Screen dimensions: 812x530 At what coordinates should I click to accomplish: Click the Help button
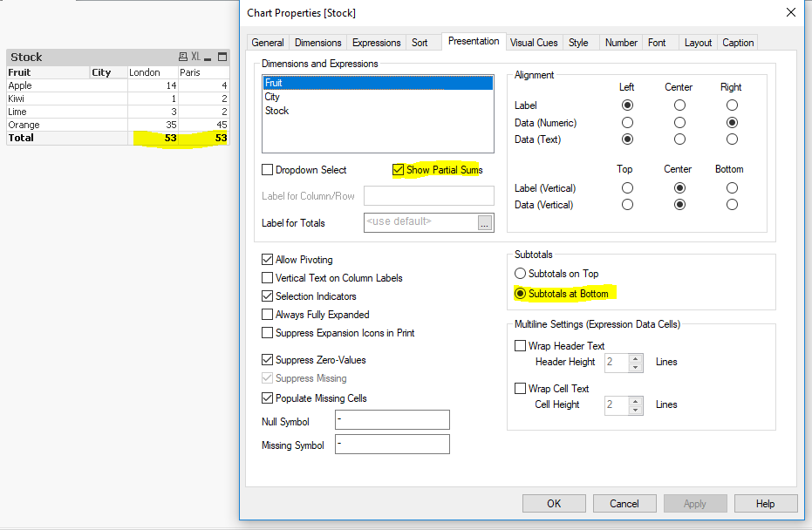[x=766, y=503]
